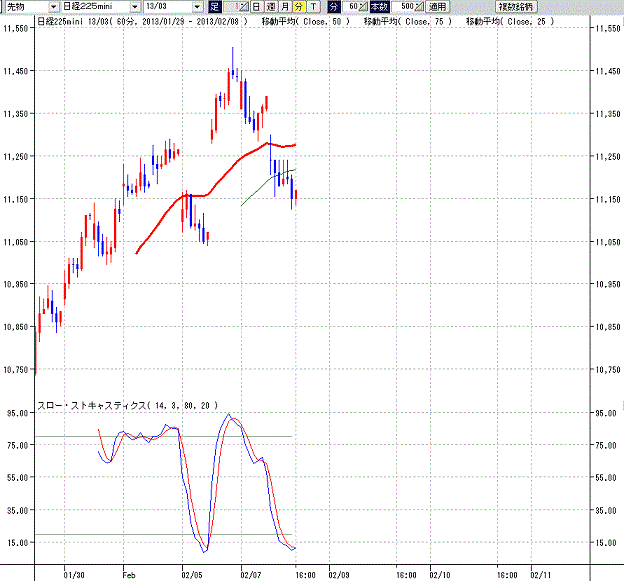Screen dimensions: 624x581
Task: Switch to weekly bars with 週 button
Action: (271, 7)
